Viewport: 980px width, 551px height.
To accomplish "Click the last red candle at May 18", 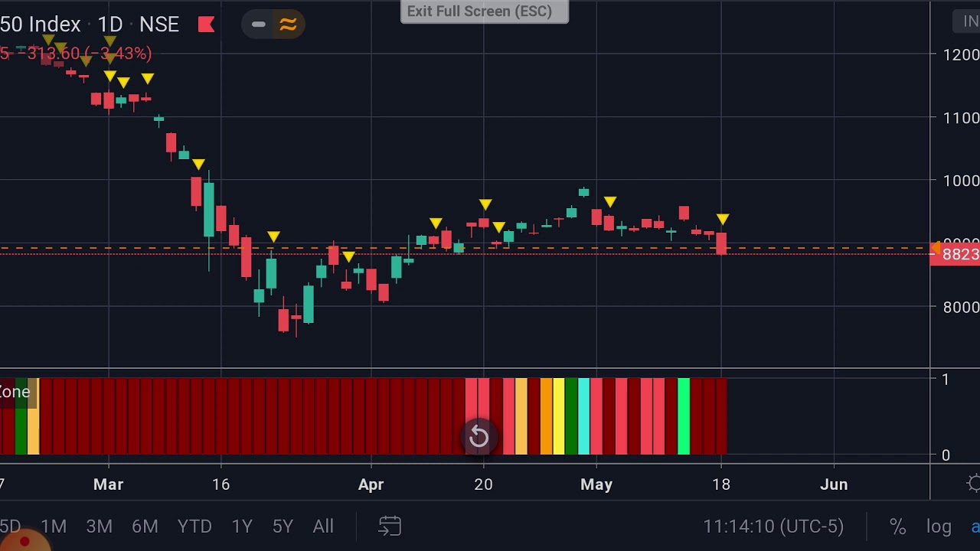I will (721, 243).
